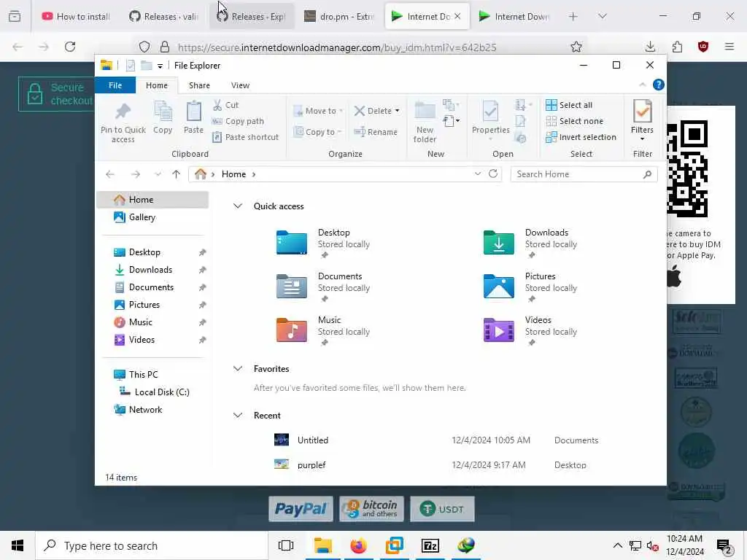Click the Windows Start button
Image resolution: width=747 pixels, height=560 pixels.
pos(18,545)
